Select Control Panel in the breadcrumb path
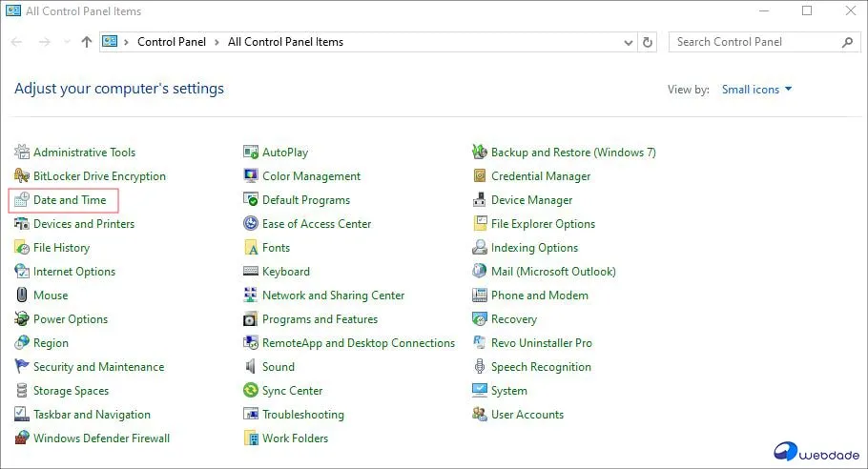The height and width of the screenshot is (469, 868). pos(172,42)
